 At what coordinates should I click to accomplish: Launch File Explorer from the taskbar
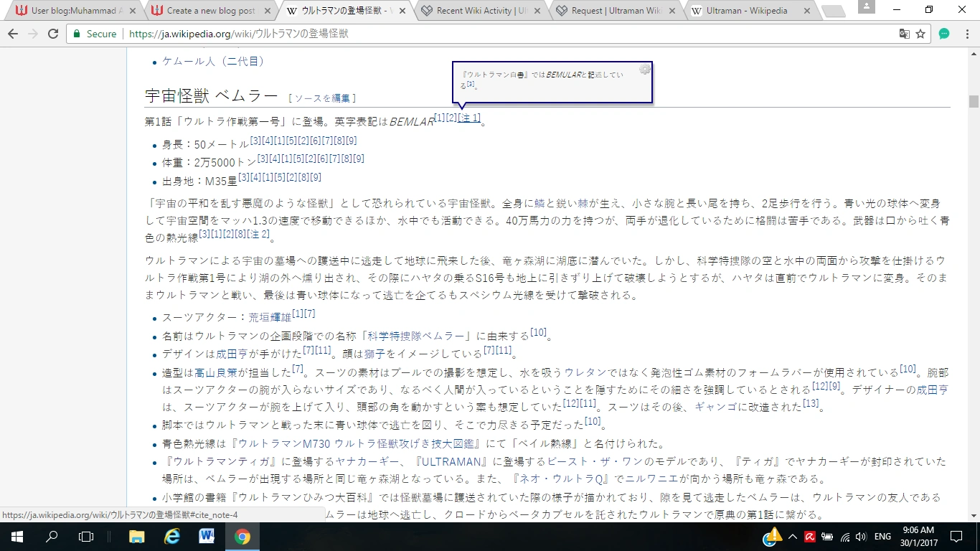(x=136, y=536)
